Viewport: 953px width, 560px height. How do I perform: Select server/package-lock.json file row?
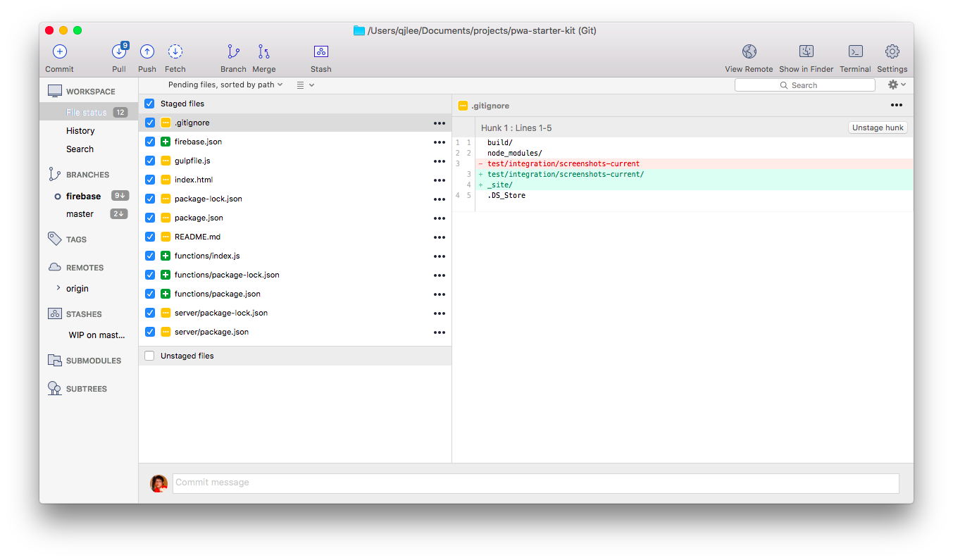pyautogui.click(x=295, y=313)
